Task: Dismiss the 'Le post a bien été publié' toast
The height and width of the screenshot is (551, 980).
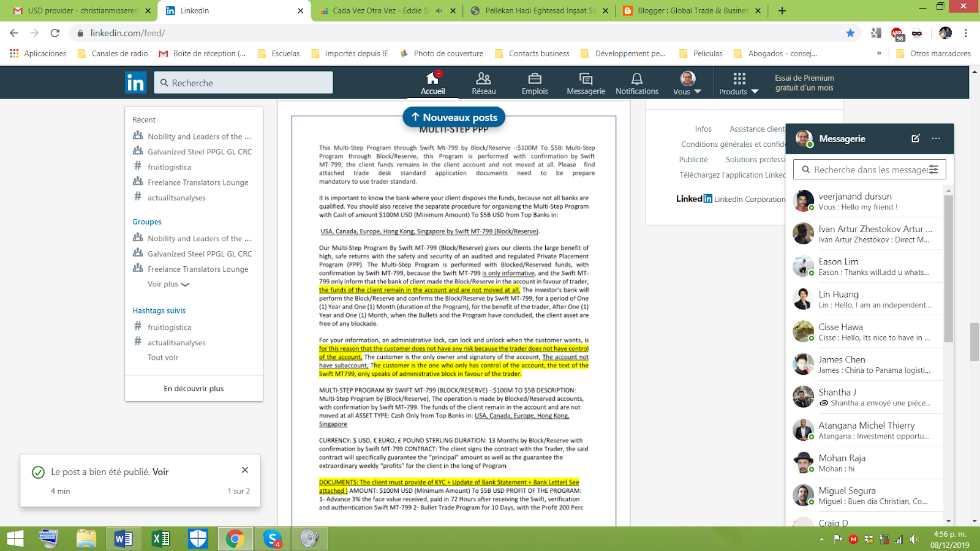Action: coord(245,470)
